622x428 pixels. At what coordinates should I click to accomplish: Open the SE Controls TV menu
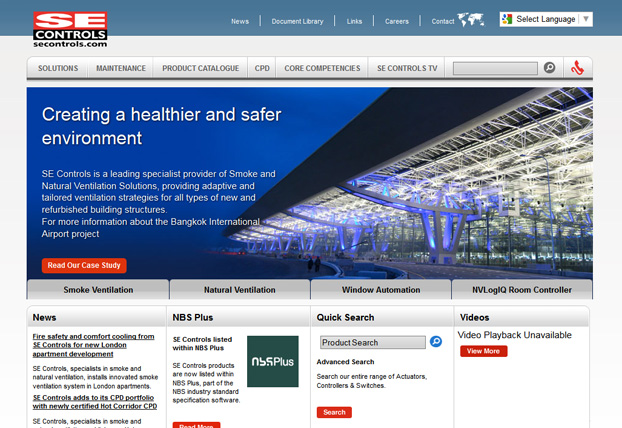click(407, 68)
